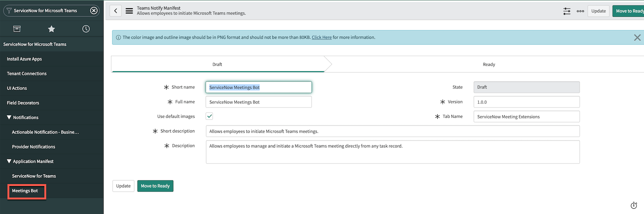This screenshot has width=644, height=214.
Task: Click Move to Ready in header
Action: (x=629, y=11)
